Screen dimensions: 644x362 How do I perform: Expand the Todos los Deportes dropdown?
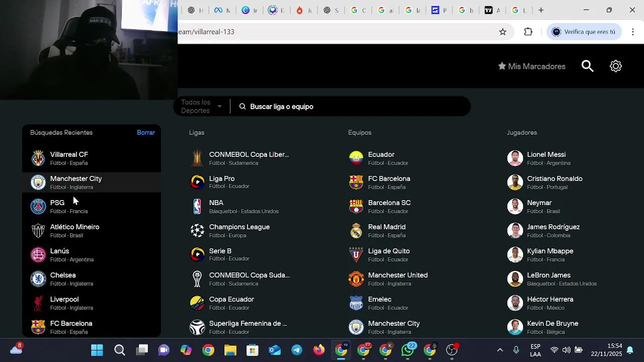[x=202, y=107]
